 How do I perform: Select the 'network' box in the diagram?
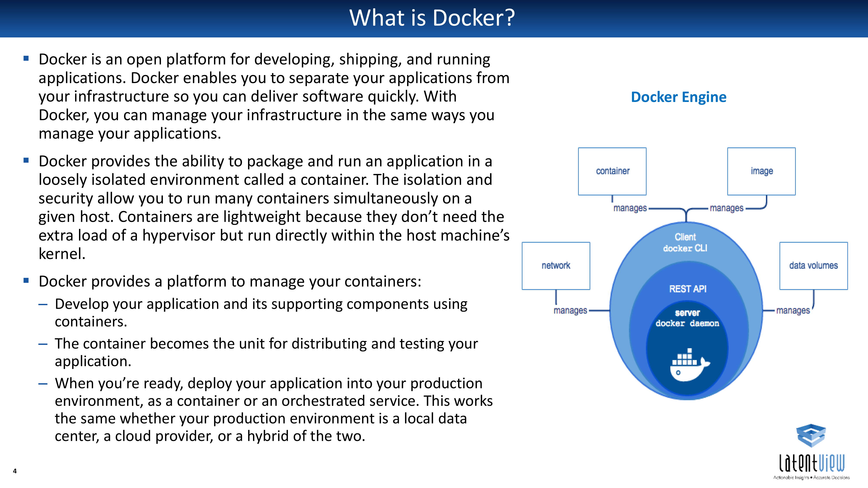pos(556,266)
